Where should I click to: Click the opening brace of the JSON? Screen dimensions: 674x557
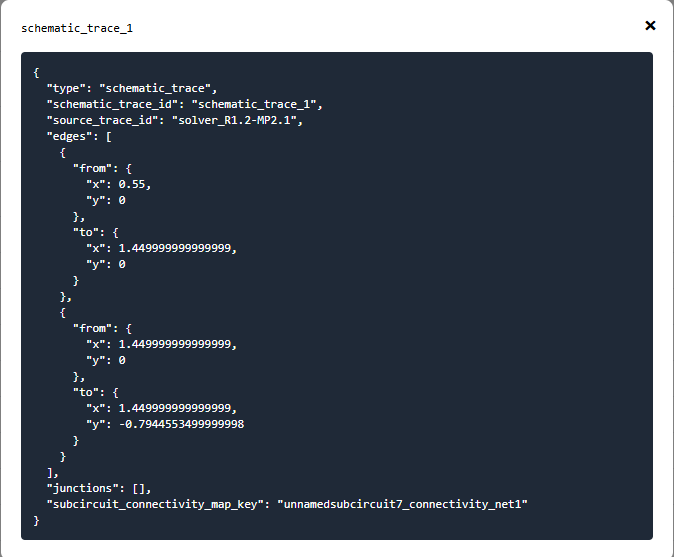[x=36, y=73]
